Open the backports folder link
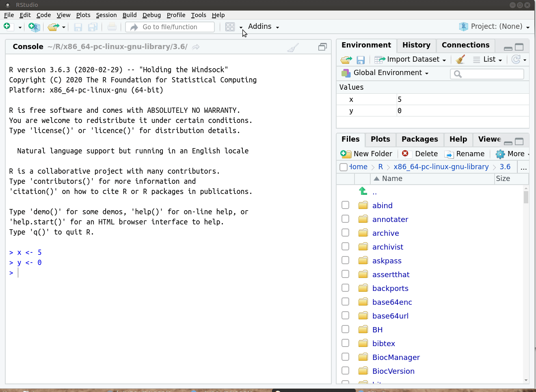Image resolution: width=536 pixels, height=392 pixels. click(x=390, y=289)
